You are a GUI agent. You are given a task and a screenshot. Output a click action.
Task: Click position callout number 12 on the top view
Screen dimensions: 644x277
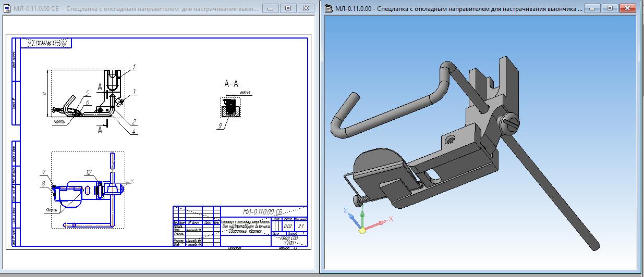point(89,172)
